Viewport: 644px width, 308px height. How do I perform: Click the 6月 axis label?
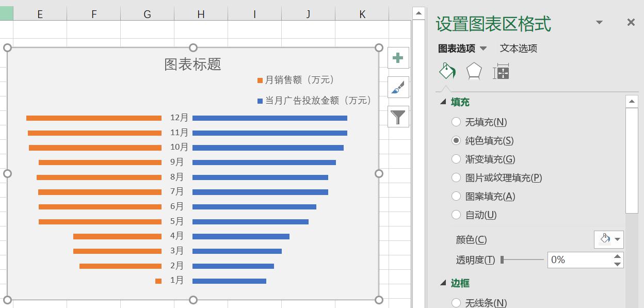pyautogui.click(x=177, y=206)
